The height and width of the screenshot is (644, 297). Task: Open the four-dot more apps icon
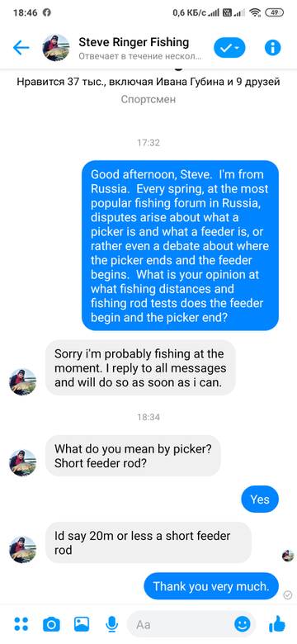pos(21,624)
